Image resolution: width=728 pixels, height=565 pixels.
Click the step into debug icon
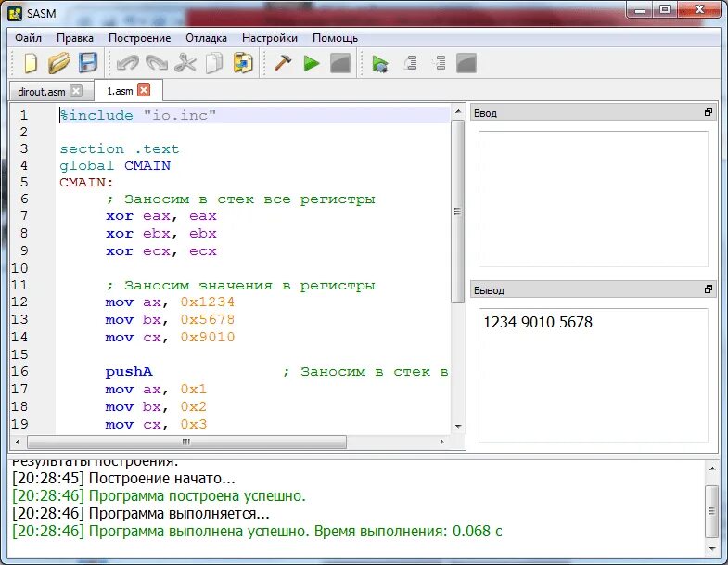(439, 63)
